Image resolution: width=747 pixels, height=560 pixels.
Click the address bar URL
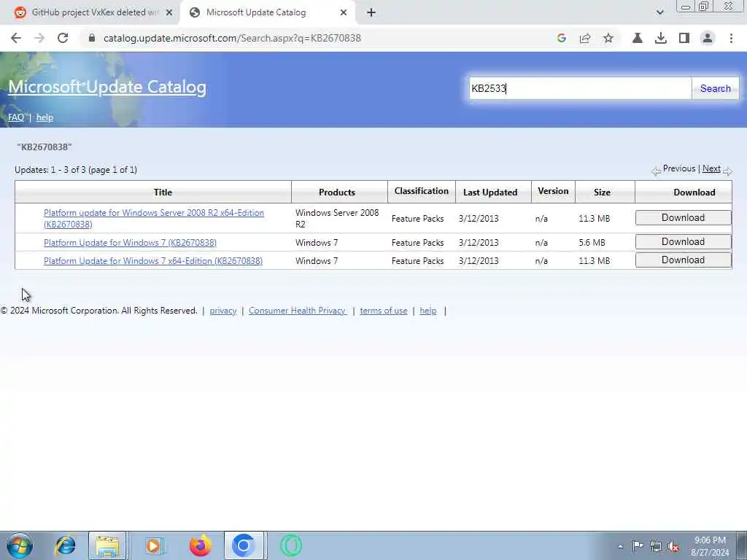232,38
